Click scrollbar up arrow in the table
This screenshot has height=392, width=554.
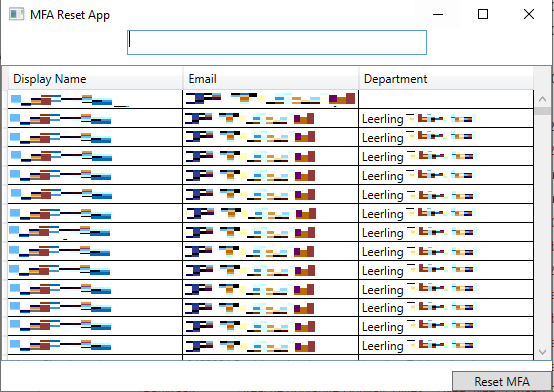[x=542, y=99]
